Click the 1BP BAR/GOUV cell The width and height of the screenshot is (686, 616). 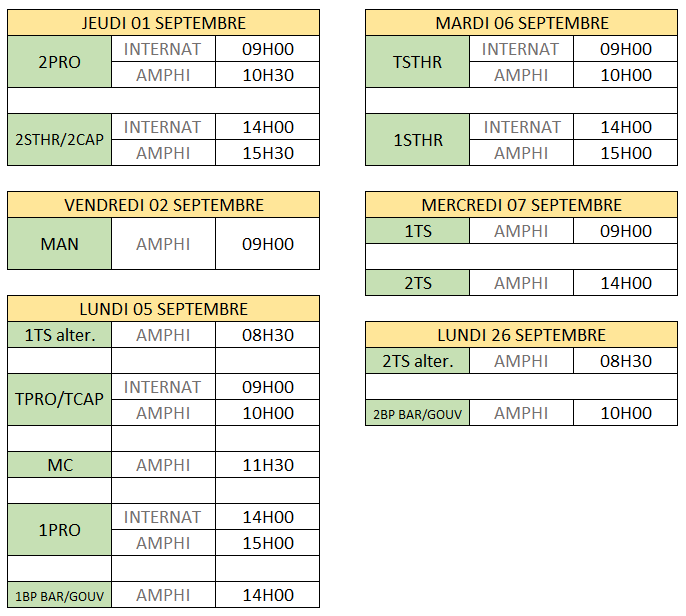tap(60, 595)
